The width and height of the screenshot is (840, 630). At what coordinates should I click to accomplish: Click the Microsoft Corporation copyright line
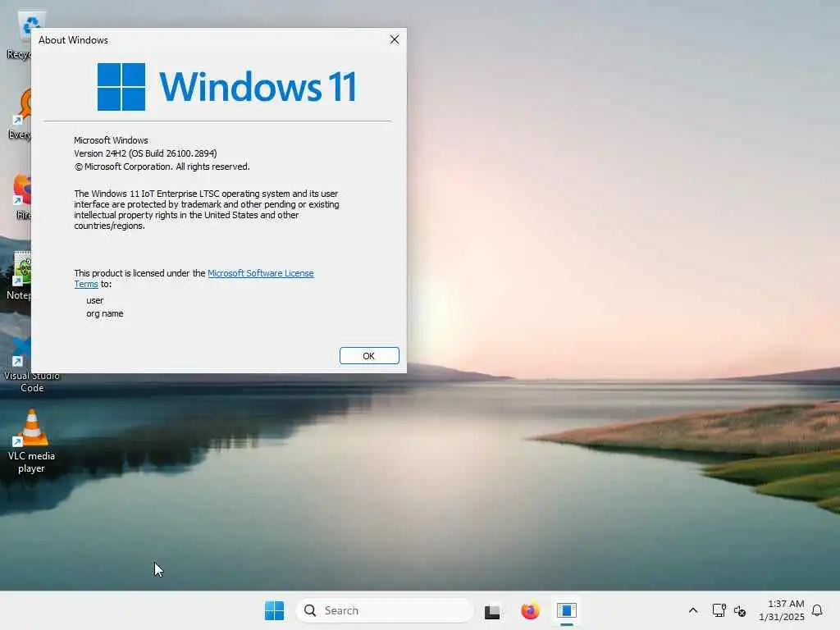162,167
